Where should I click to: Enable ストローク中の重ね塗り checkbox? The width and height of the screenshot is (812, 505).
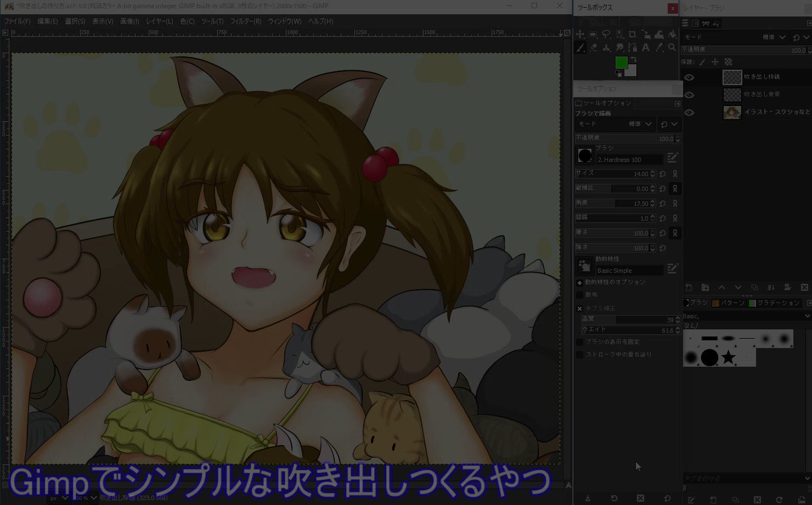579,355
